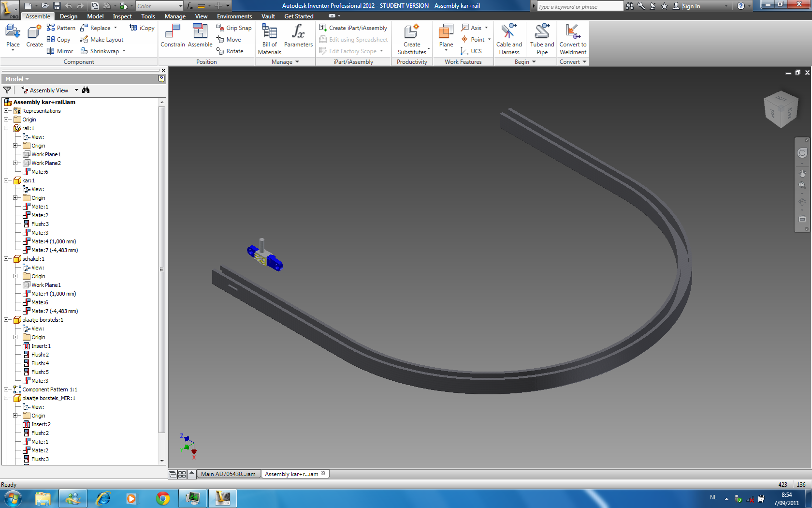Select the Place component tool
This screenshot has height=508, width=812.
[13, 36]
